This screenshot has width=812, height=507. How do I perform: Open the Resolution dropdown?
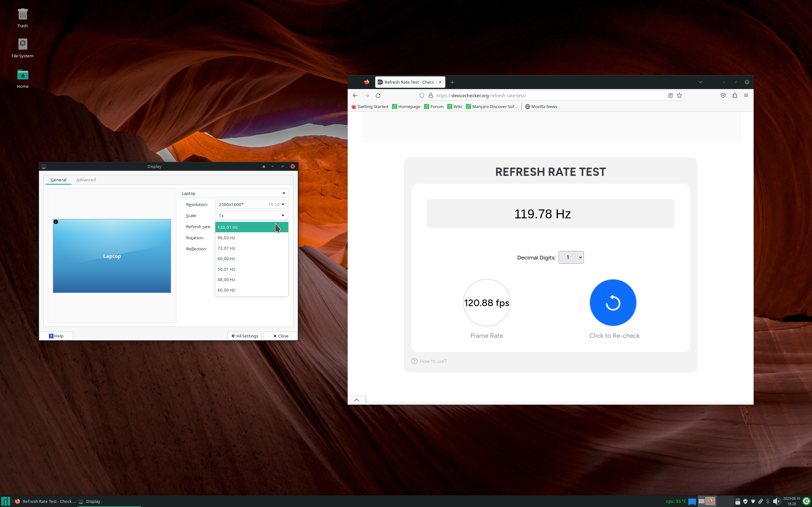click(x=251, y=205)
